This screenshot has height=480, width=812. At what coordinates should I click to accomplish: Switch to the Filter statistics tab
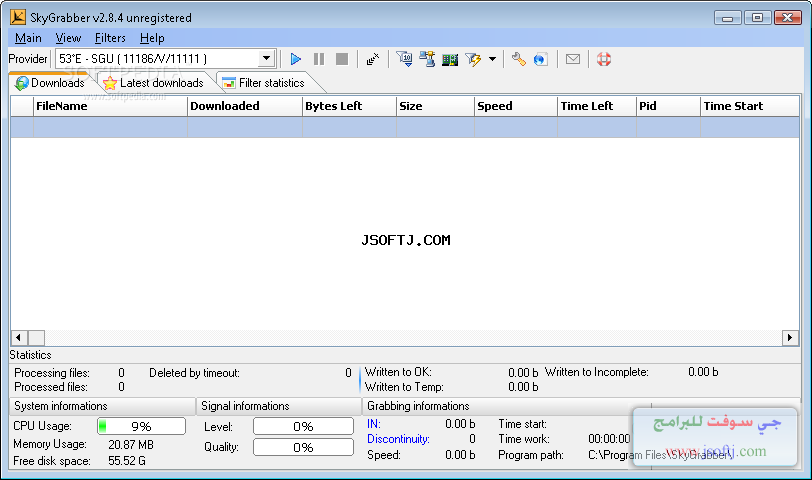click(264, 83)
